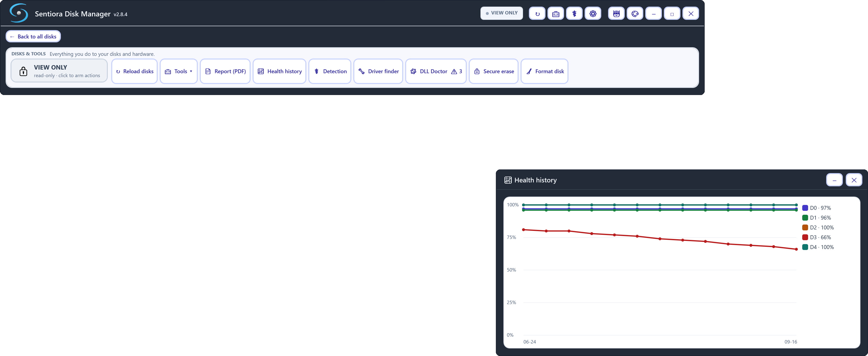Click the '06-24' start date label
The image size is (868, 356).
[x=529, y=342]
